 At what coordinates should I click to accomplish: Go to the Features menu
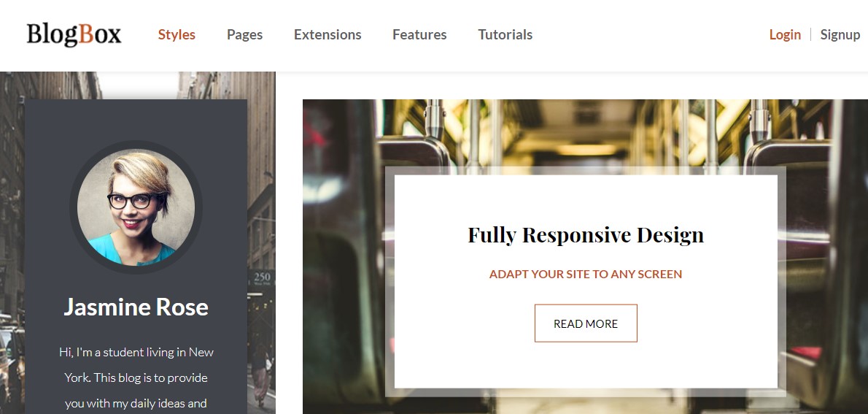coord(419,34)
